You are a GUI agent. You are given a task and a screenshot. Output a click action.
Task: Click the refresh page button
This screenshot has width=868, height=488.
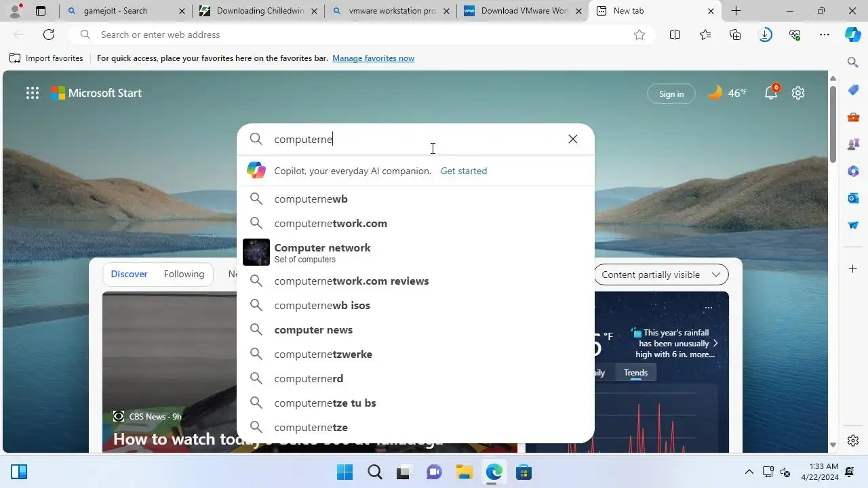point(49,35)
